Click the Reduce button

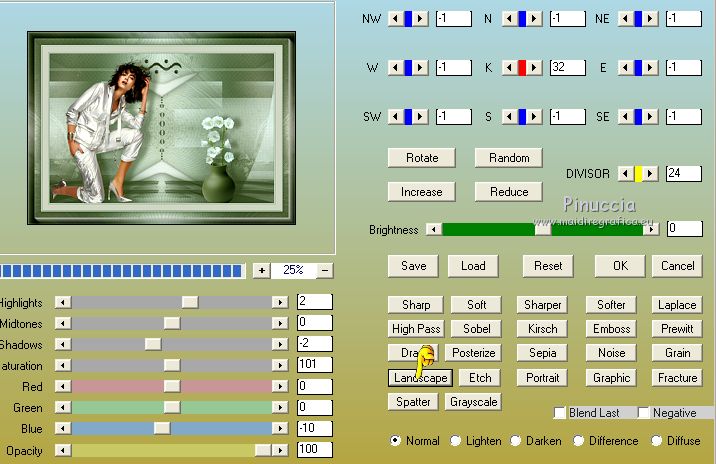tap(509, 192)
